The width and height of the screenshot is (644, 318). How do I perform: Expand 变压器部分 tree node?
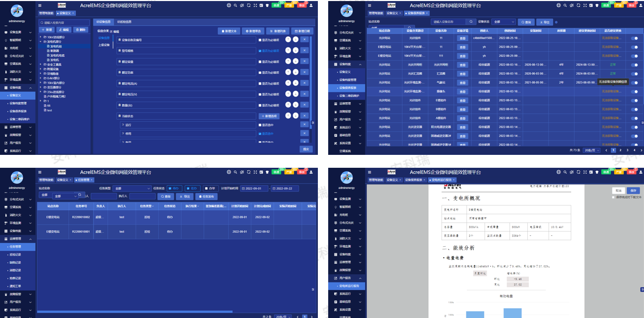tap(41, 87)
